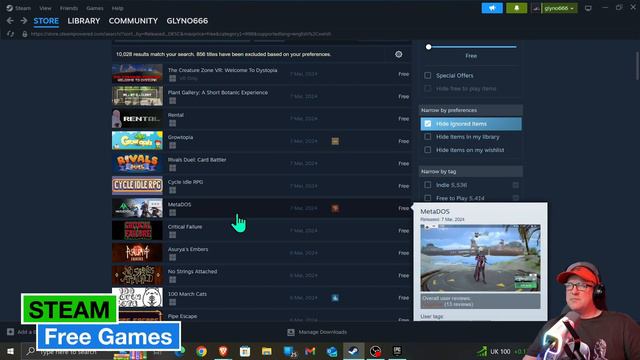640x360 pixels.
Task: Switch to the STORE tab
Action: pos(46,21)
